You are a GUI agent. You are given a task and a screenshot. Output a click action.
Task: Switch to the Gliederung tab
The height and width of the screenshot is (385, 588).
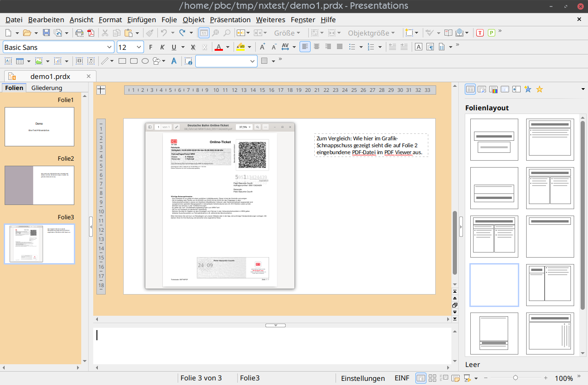point(47,88)
